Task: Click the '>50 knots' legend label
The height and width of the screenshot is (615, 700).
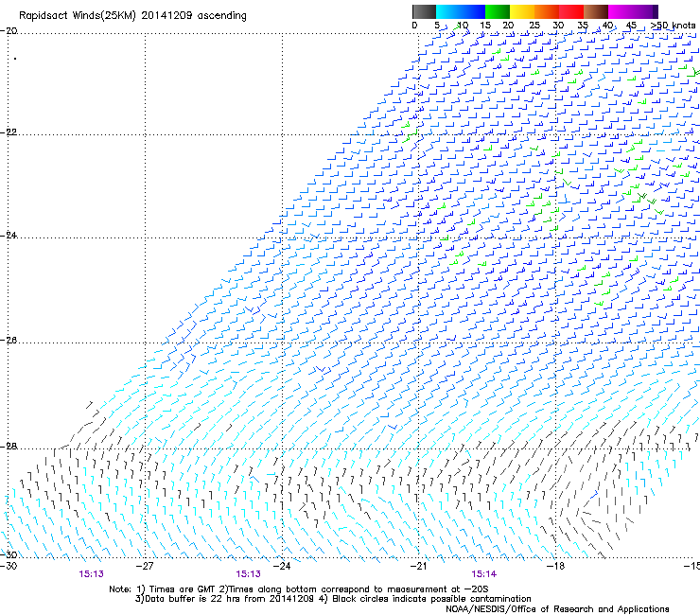Action: coord(673,26)
